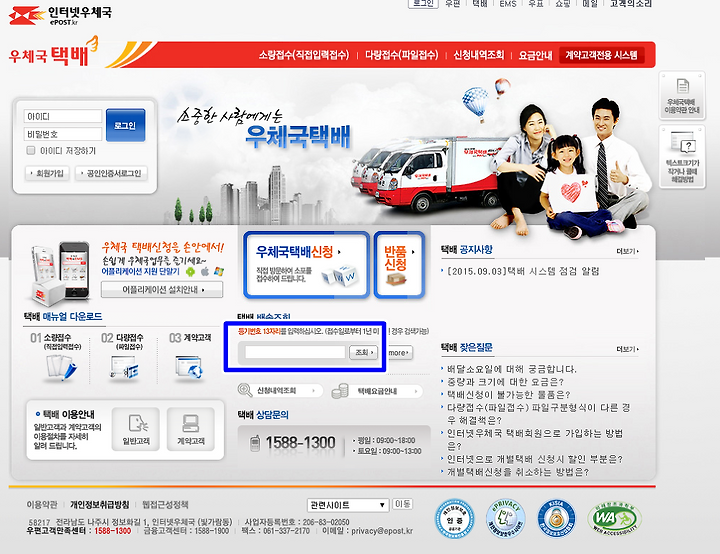Click the Android app icon
Viewport: 720px width, 554px height.
[190, 271]
